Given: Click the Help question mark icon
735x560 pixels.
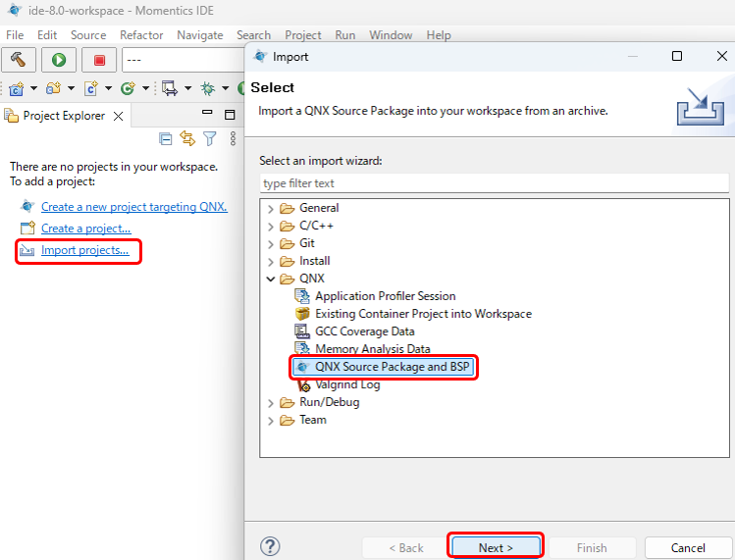Looking at the screenshot, I should click(270, 546).
